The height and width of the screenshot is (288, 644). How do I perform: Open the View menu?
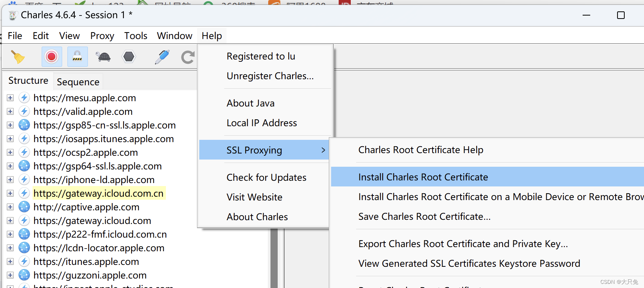[69, 36]
